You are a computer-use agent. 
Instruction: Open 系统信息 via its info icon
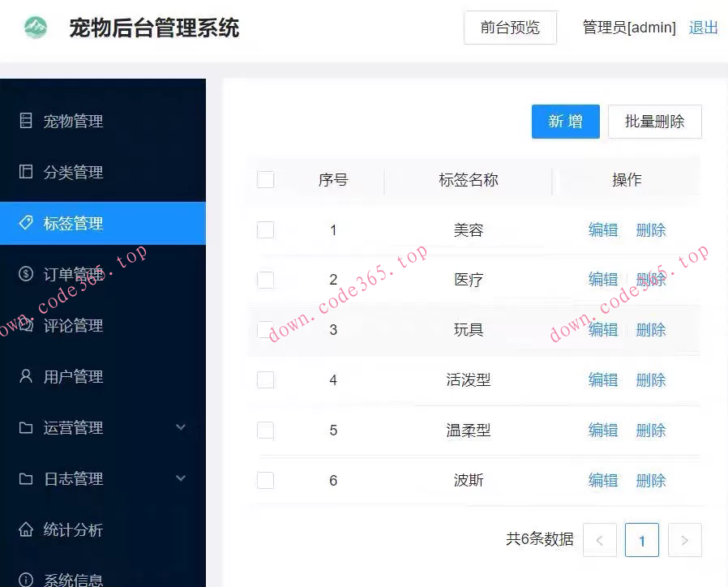(x=27, y=581)
